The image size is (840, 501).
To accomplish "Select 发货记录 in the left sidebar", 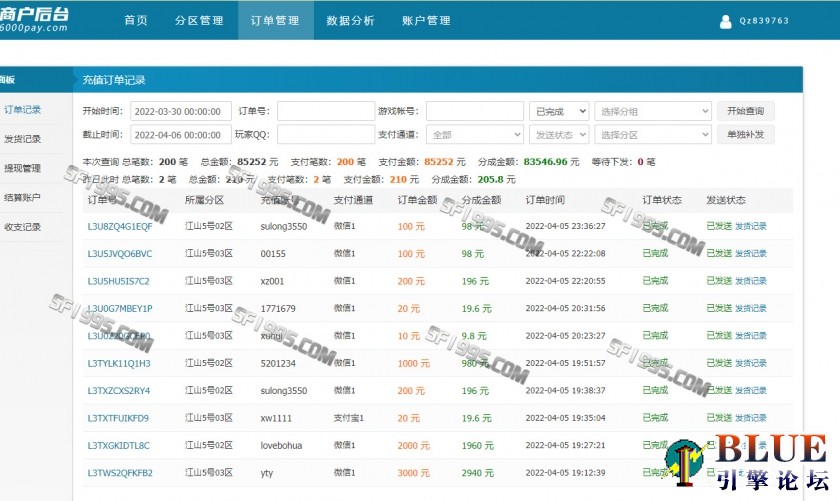I will pos(23,139).
